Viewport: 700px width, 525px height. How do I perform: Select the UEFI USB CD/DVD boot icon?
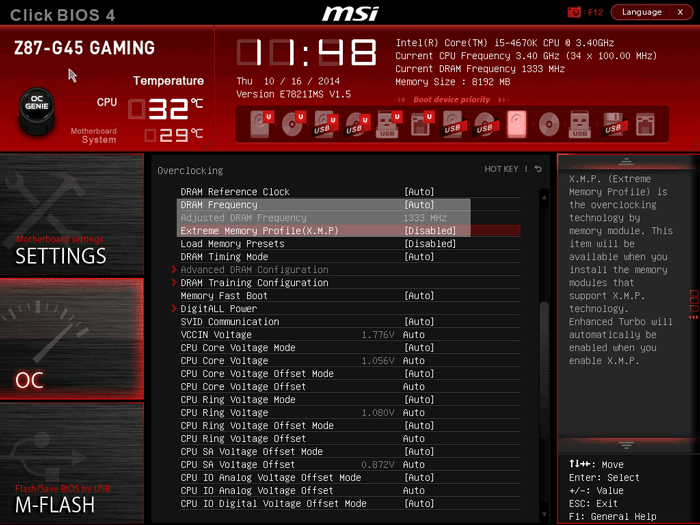pyautogui.click(x=358, y=124)
